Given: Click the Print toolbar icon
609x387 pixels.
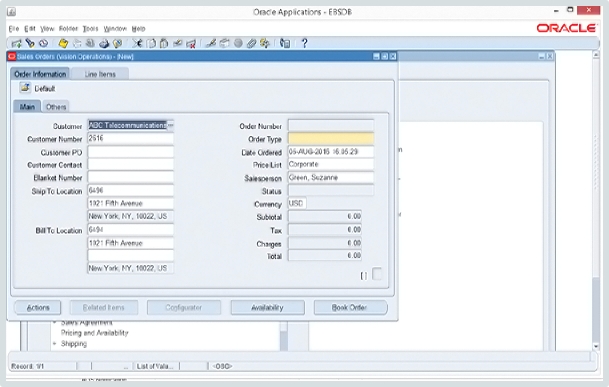Looking at the screenshot, I should 104,43.
